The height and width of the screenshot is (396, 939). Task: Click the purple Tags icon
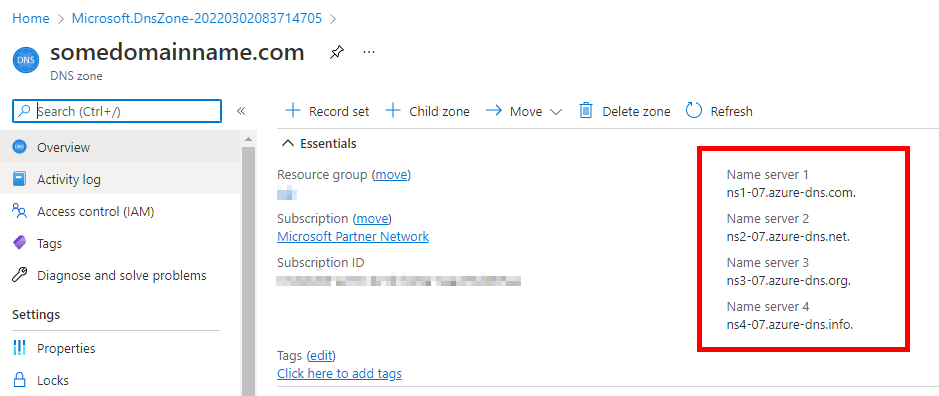click(20, 243)
